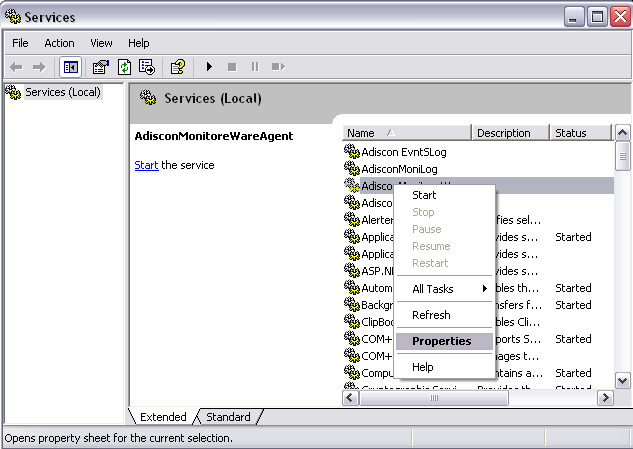Click vertical scrollbar up arrow
Screen dimensions: 633x449
(x=623, y=132)
